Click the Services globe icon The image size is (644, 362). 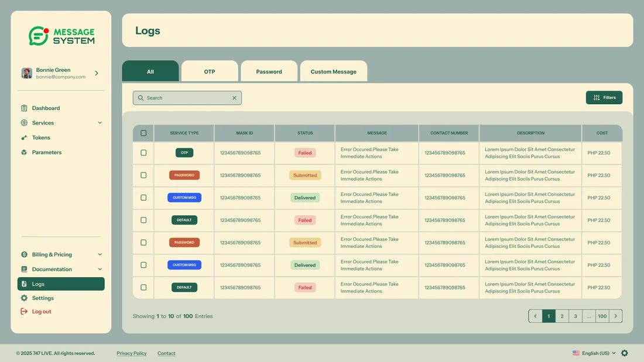click(x=24, y=123)
